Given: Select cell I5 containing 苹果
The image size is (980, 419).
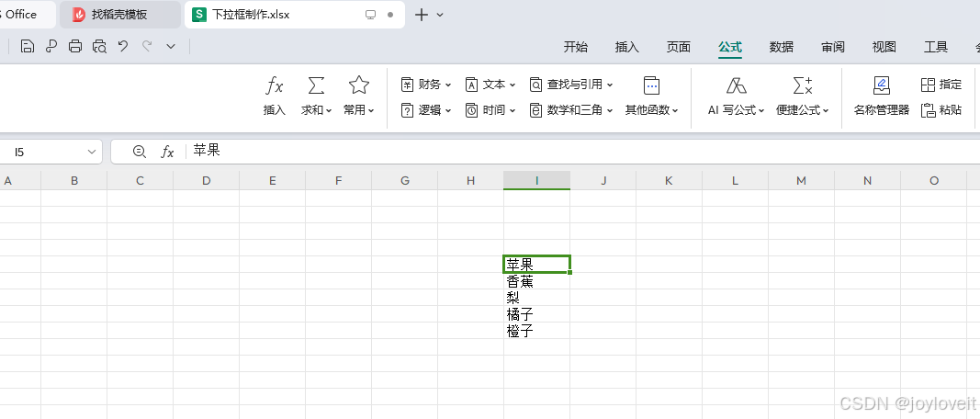Looking at the screenshot, I should (x=537, y=265).
